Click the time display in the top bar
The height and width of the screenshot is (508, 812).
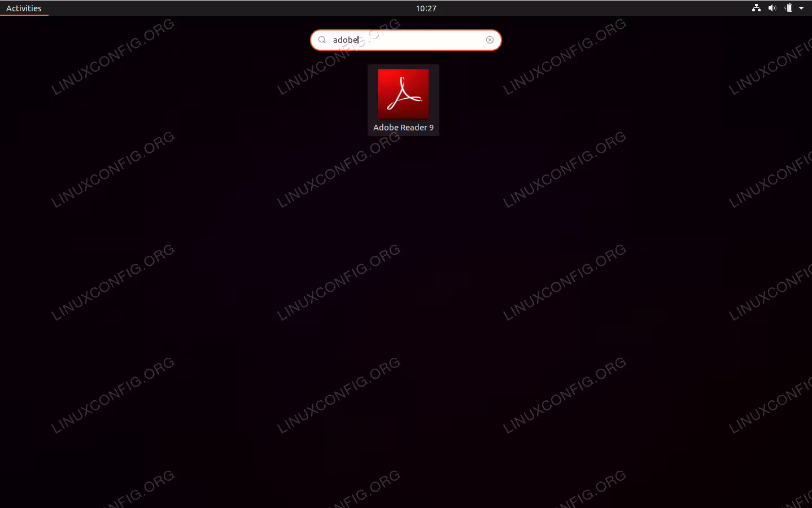point(426,8)
